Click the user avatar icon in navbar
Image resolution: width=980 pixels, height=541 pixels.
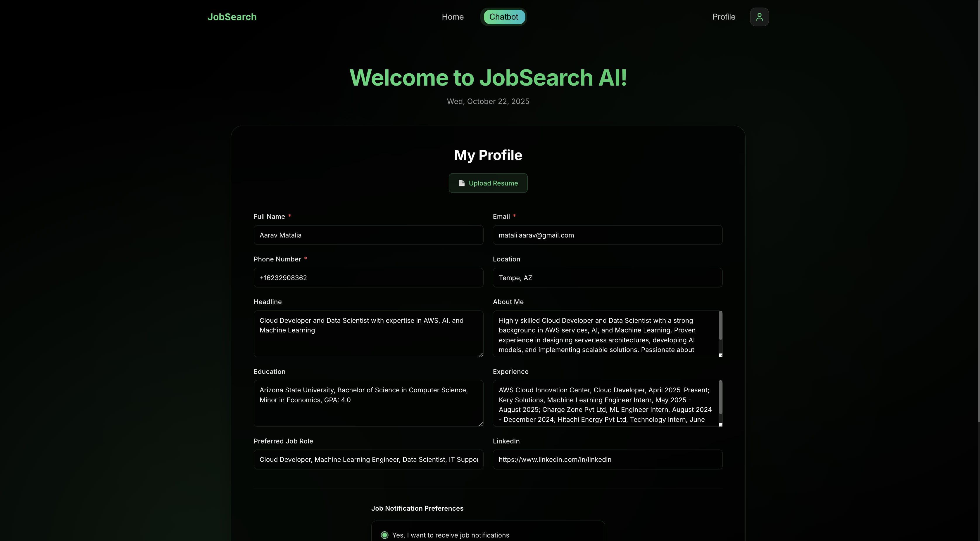759,17
